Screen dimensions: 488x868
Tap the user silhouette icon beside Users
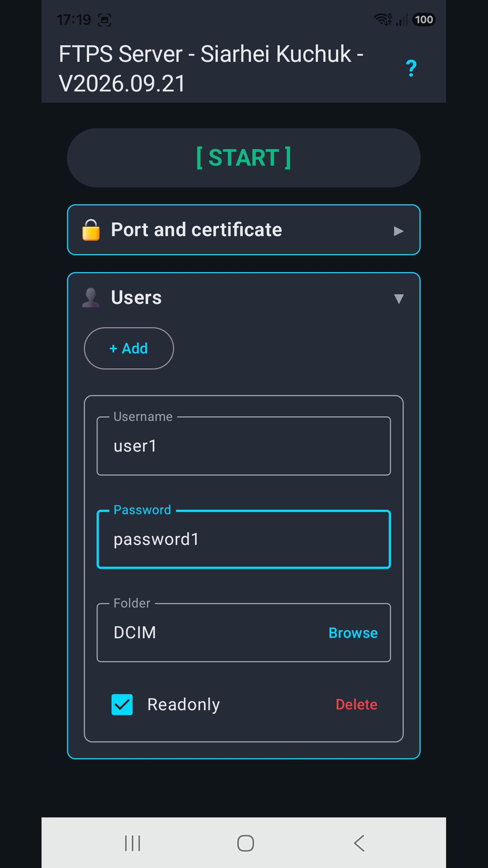(x=91, y=298)
